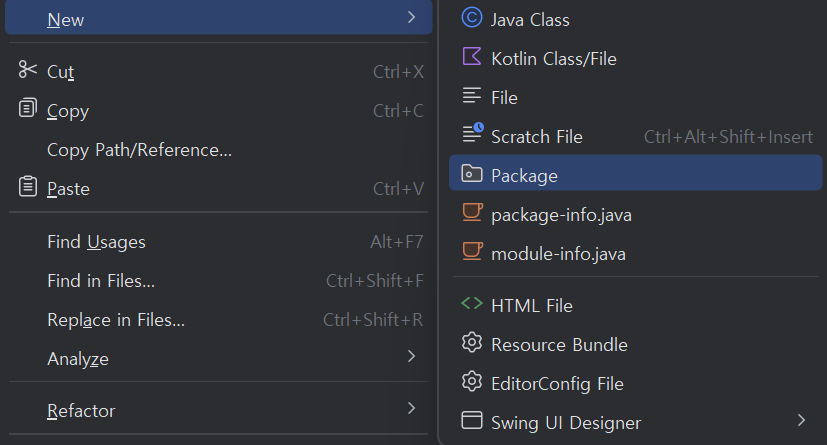The image size is (827, 445).
Task: Open Find in Files... entry
Action: pyautogui.click(x=218, y=280)
